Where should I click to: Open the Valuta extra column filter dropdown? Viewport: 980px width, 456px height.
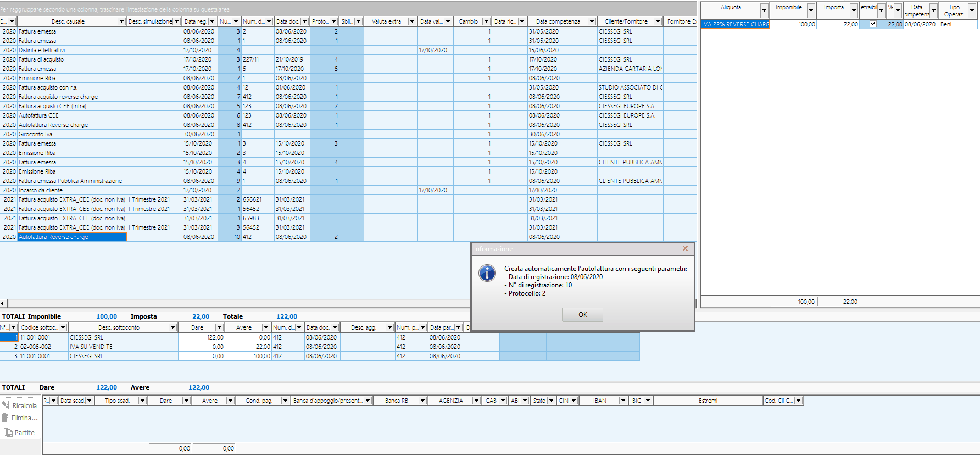[412, 21]
